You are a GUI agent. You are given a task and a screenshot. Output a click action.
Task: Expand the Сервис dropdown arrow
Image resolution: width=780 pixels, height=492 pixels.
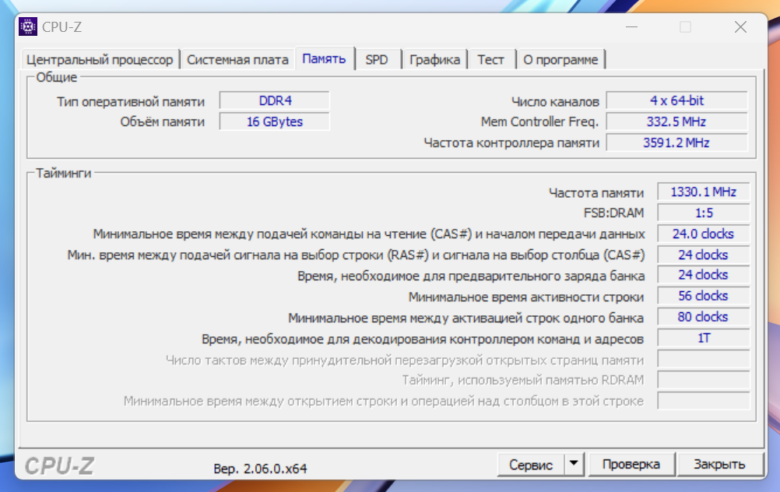click(574, 464)
